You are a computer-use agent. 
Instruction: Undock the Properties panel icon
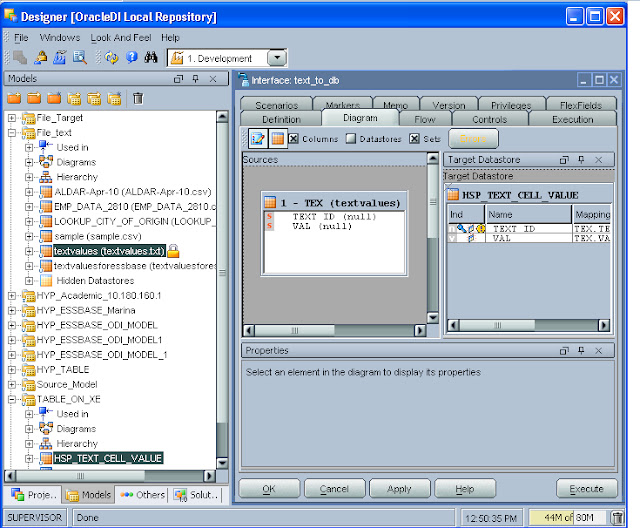564,351
